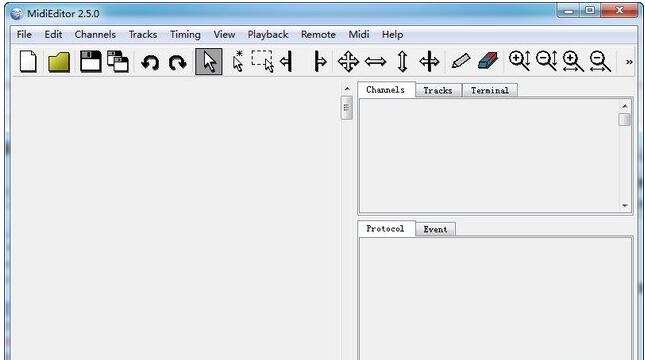The height and width of the screenshot is (360, 645).
Task: Select all events to the right
Action: point(320,62)
